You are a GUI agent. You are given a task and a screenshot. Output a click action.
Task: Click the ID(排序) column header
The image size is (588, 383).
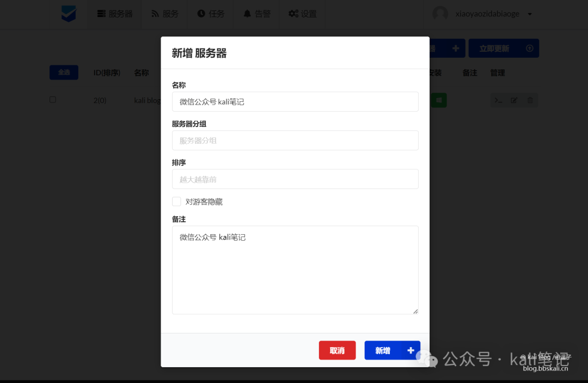pos(107,72)
